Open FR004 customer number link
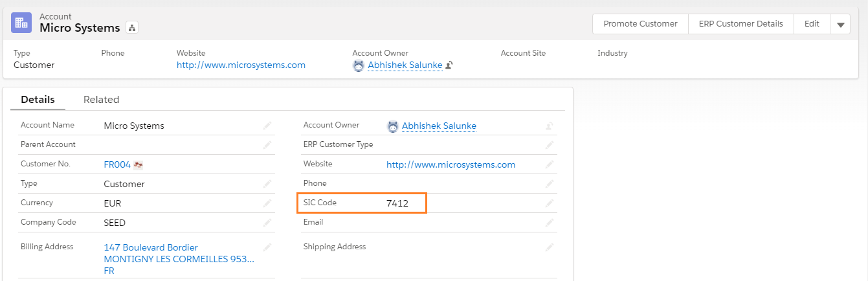 117,164
